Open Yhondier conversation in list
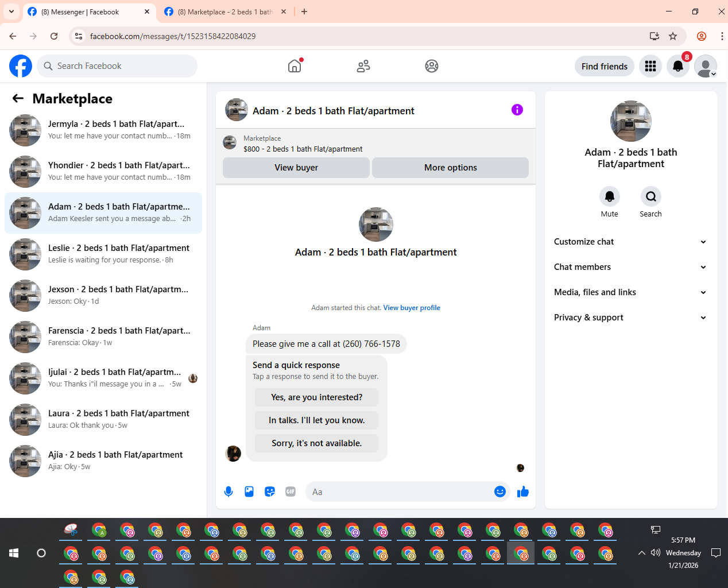This screenshot has height=588, width=728. point(103,172)
